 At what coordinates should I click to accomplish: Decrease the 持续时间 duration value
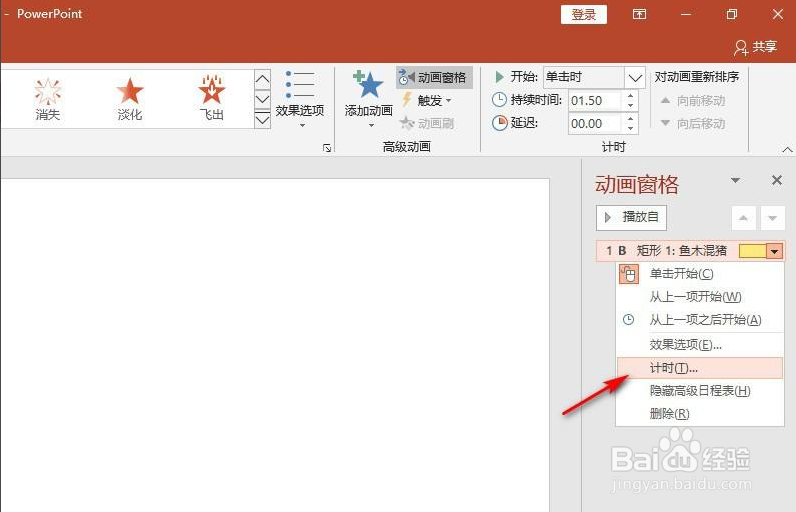pos(630,106)
